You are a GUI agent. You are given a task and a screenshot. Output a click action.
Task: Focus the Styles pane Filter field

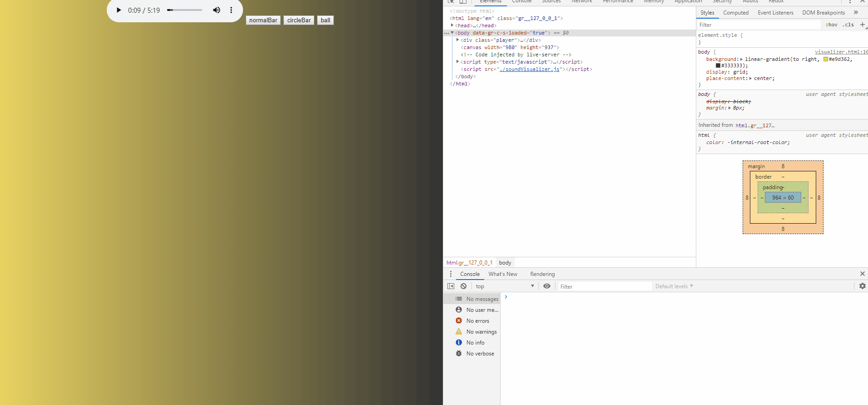[759, 25]
